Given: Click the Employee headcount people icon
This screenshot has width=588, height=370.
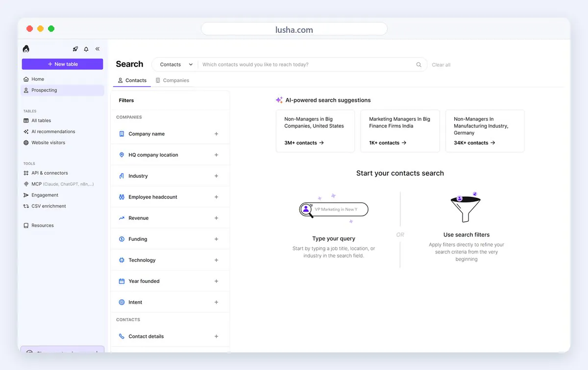Looking at the screenshot, I should point(122,197).
